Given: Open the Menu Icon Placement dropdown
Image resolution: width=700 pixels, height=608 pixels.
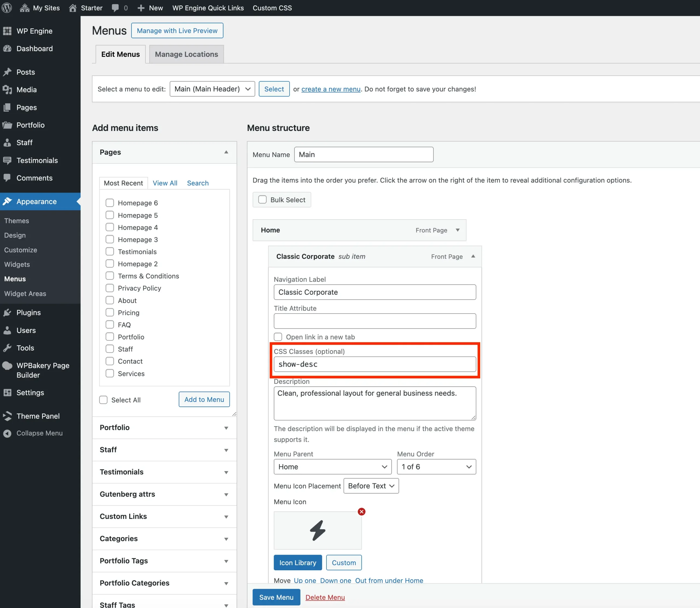Looking at the screenshot, I should click(371, 486).
